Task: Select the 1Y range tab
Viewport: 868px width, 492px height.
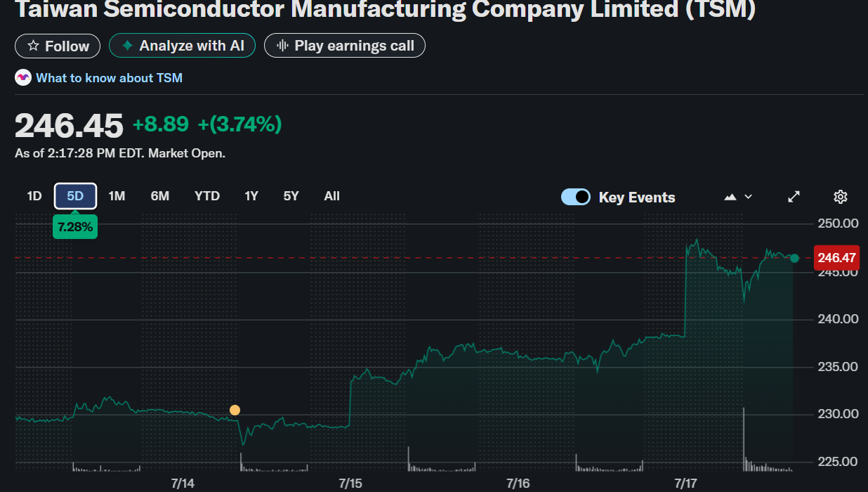Action: click(251, 196)
